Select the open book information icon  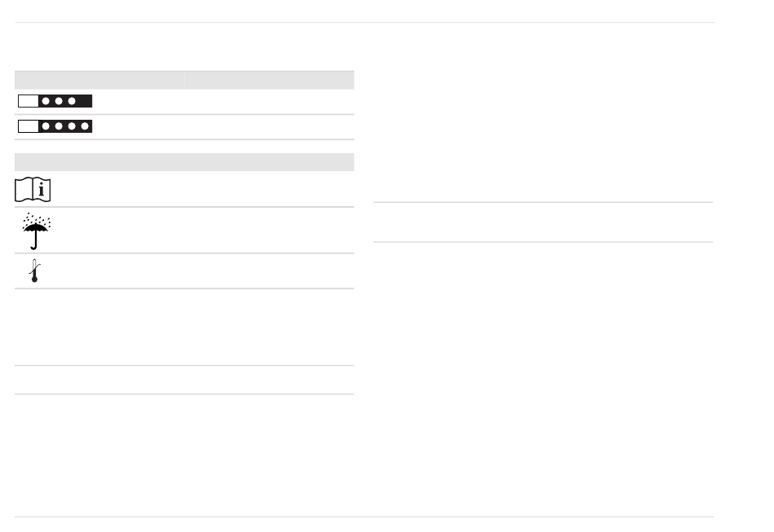(33, 190)
